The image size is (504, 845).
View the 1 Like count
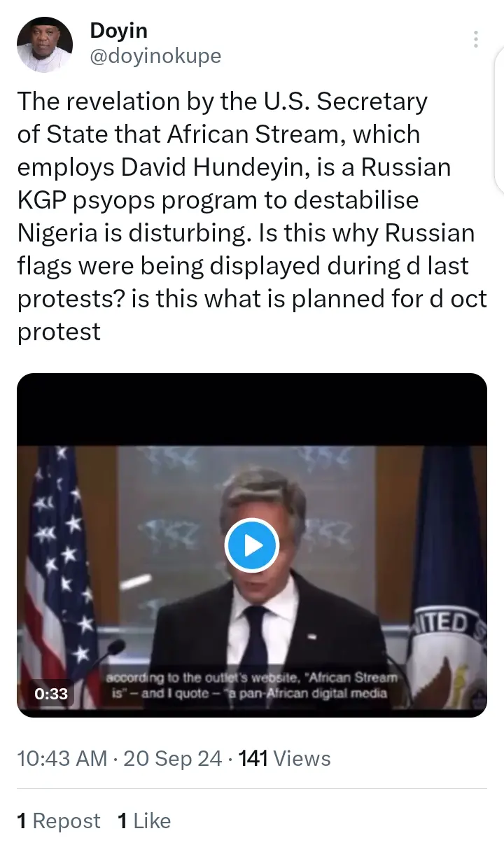(144, 820)
